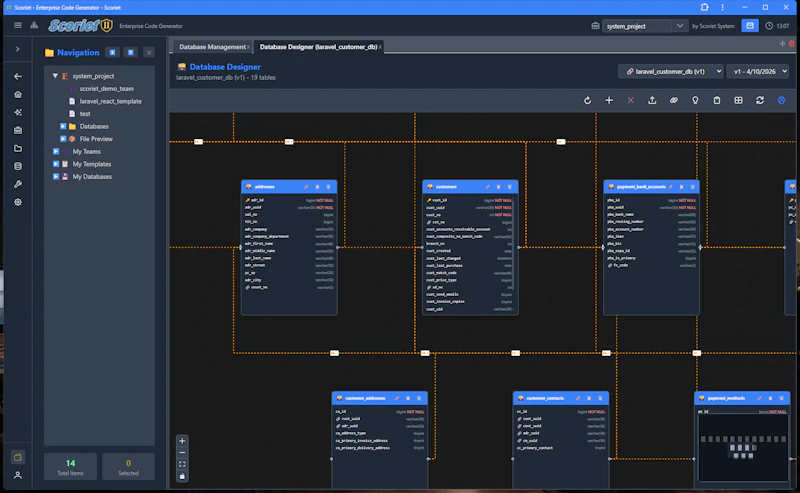This screenshot has width=800, height=493.
Task: Click the chain link relations icon in toolbar
Action: pos(673,101)
